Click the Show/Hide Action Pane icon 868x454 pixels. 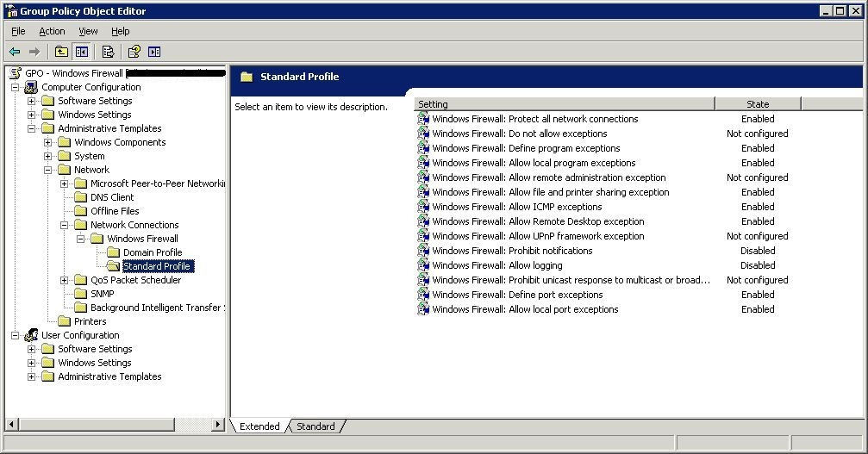point(154,52)
